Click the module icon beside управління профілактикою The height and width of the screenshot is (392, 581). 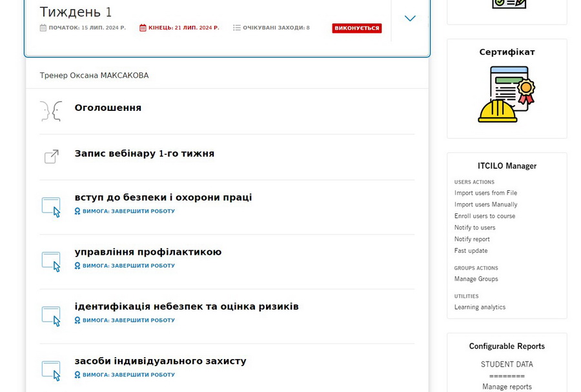(52, 261)
